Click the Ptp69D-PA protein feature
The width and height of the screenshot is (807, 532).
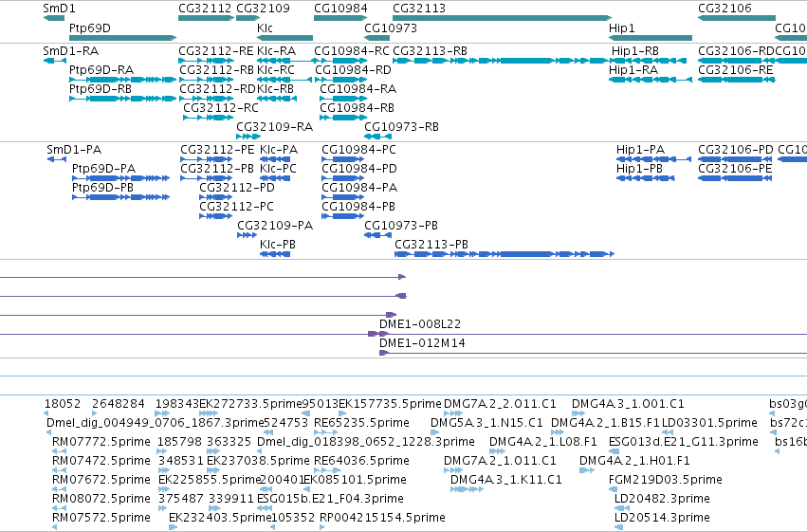tap(121, 178)
